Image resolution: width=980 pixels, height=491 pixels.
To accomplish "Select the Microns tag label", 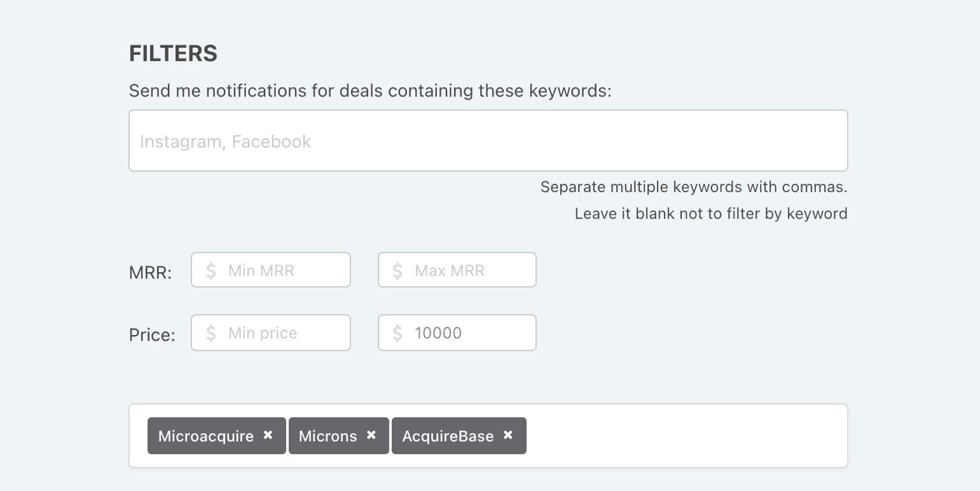I will (328, 436).
